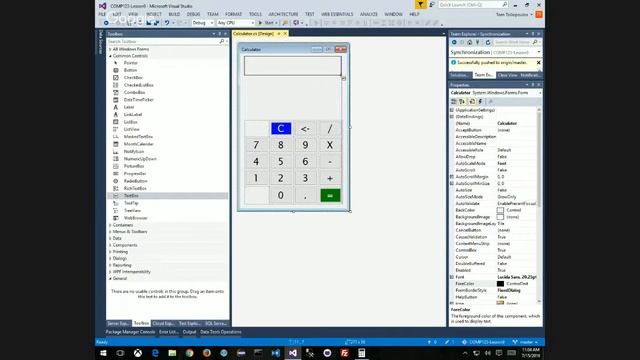640x360 pixels.
Task: Open the Properties object selector dropdown
Action: coord(540,93)
